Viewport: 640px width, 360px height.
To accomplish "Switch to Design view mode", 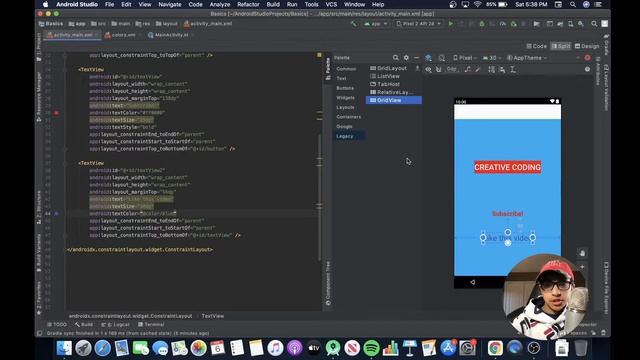I will coord(587,46).
